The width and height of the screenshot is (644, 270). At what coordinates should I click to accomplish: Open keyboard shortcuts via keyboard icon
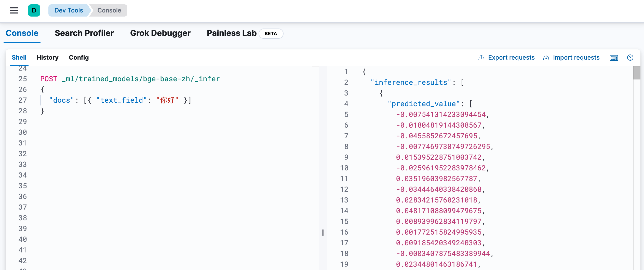pyautogui.click(x=614, y=58)
